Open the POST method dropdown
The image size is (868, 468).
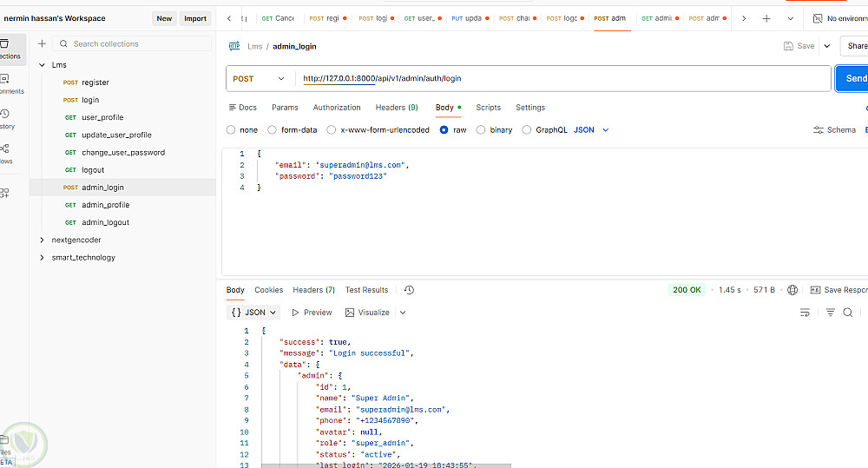tap(258, 79)
